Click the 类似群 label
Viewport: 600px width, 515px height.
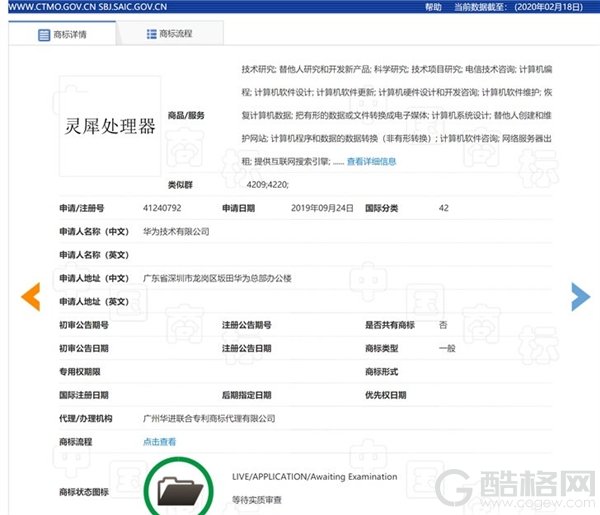(x=180, y=185)
